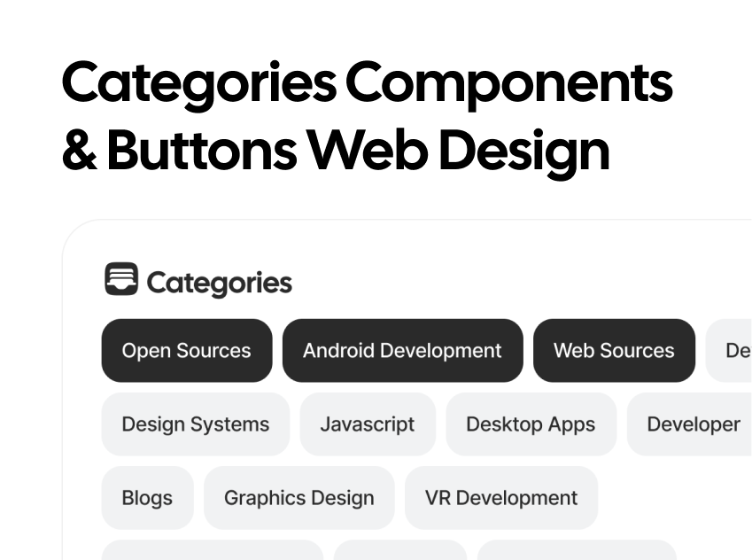Choose the "Javascript" category chip
Image resolution: width=752 pixels, height=560 pixels.
[368, 424]
